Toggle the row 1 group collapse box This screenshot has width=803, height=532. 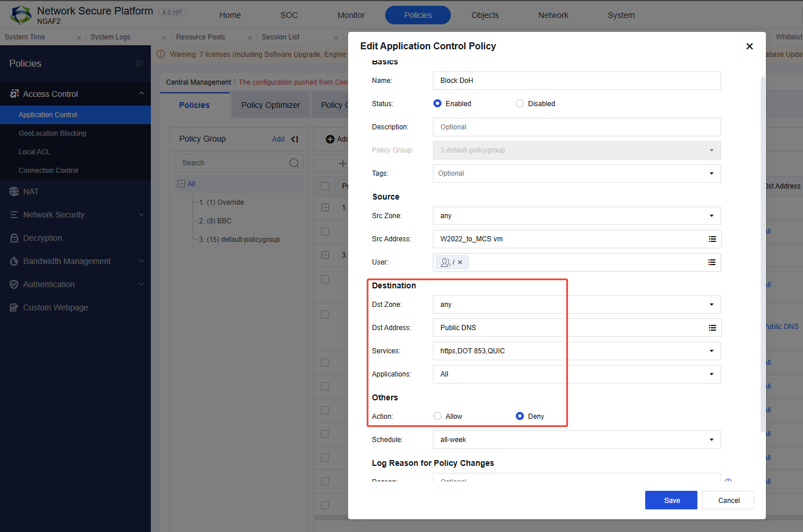tap(325, 207)
